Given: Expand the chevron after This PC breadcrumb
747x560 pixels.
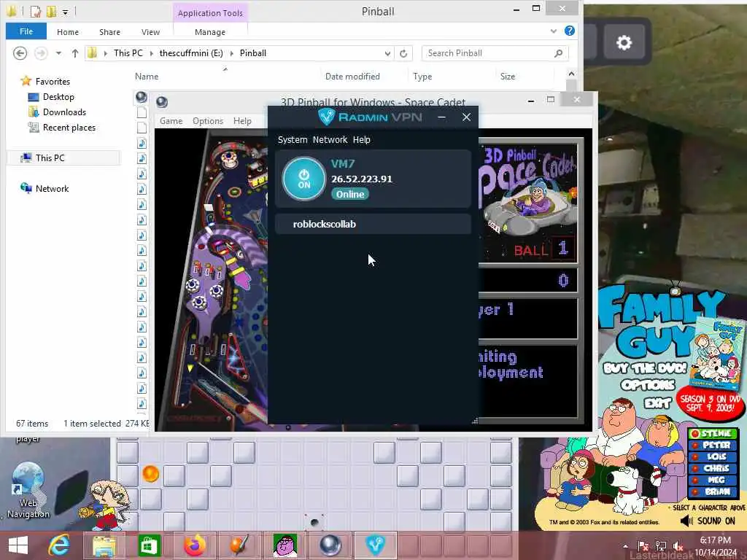Looking at the screenshot, I should 152,53.
